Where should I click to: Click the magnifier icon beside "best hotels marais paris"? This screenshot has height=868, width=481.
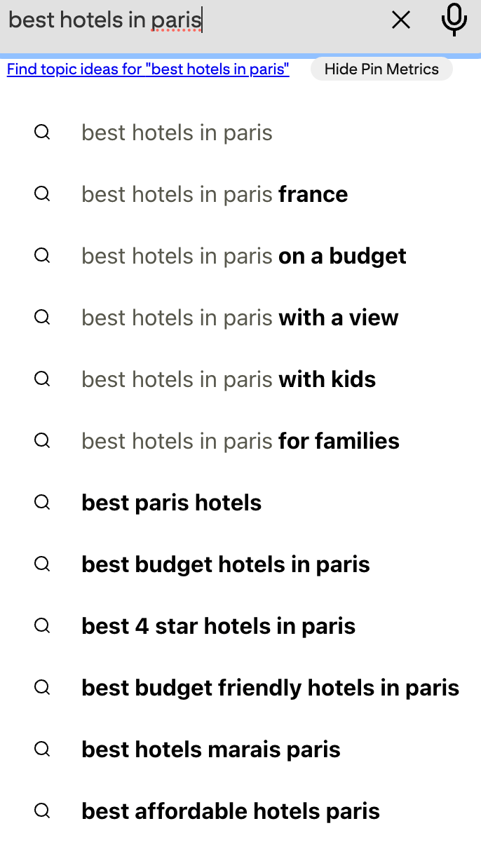pyautogui.click(x=42, y=750)
